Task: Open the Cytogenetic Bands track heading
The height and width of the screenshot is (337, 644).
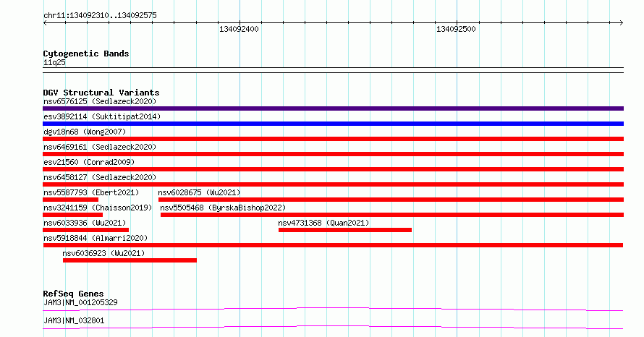Action: pyautogui.click(x=86, y=54)
